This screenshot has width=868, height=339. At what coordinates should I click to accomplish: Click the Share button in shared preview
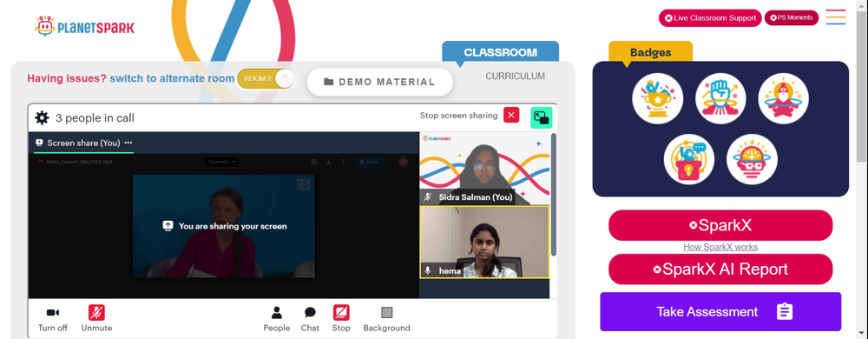369,162
